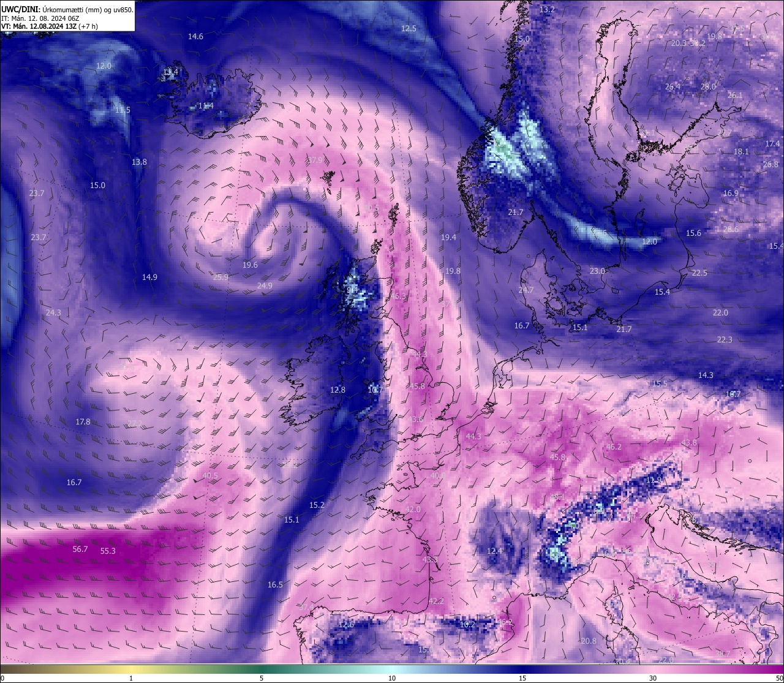The image size is (784, 683).
Task: Click the 24.7 value over Denmark
Action: (526, 290)
